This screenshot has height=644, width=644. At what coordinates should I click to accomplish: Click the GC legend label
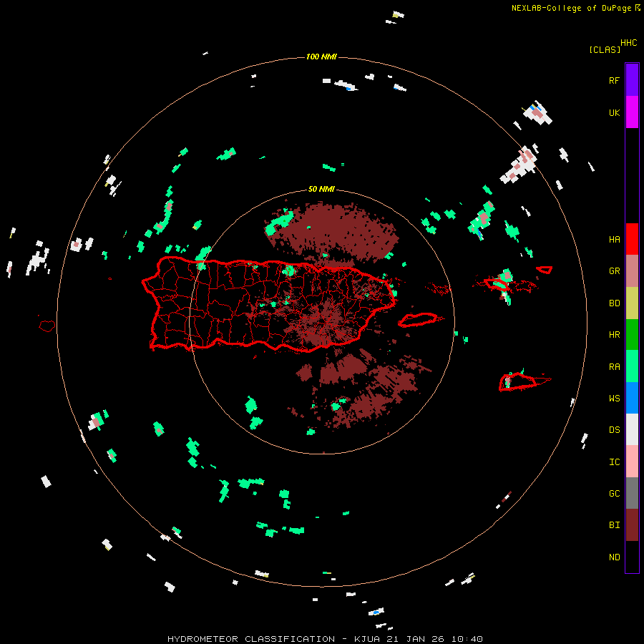(614, 493)
